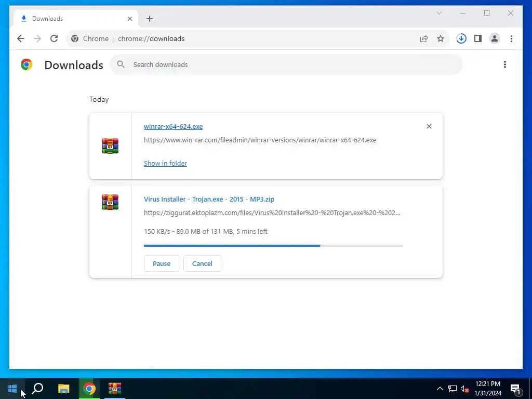
Task: Click the download speed and time status text
Action: (206, 231)
